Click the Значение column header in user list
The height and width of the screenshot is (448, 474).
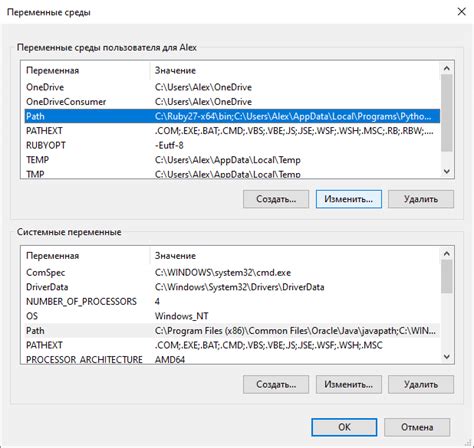(x=175, y=71)
